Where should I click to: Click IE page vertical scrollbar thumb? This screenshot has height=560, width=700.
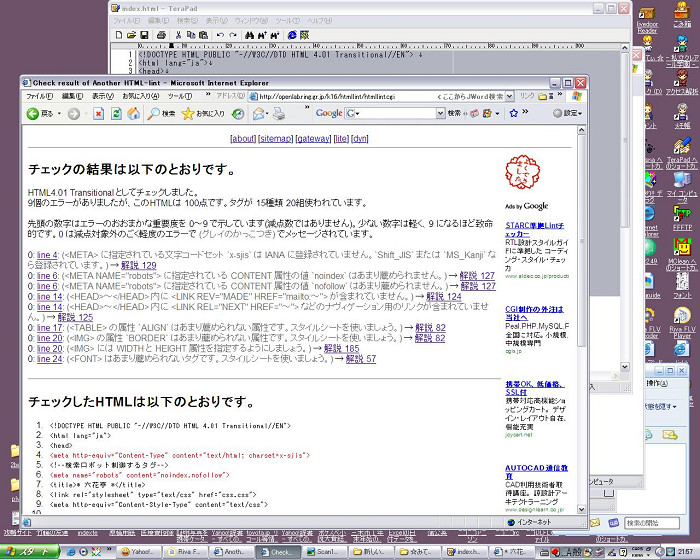(x=581, y=241)
